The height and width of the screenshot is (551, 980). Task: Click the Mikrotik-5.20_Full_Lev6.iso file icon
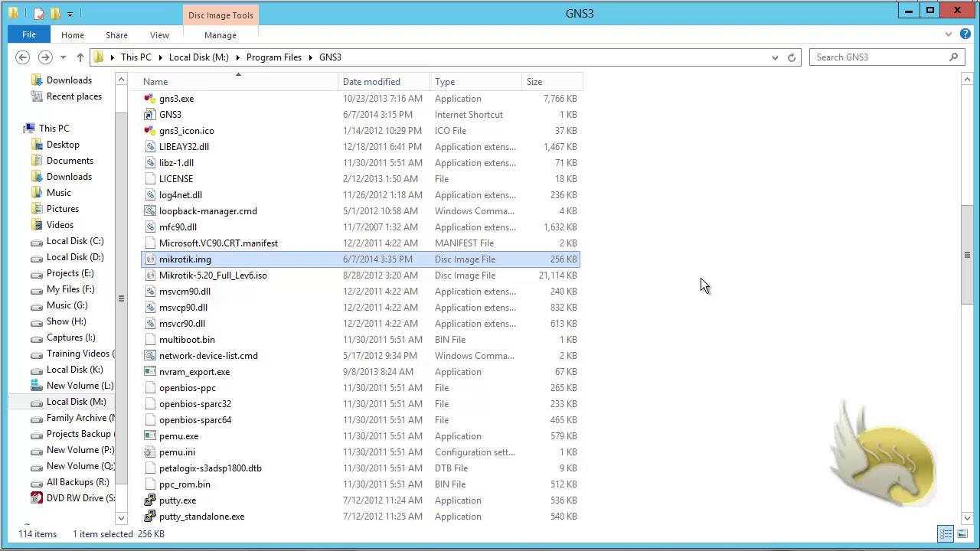pyautogui.click(x=150, y=275)
